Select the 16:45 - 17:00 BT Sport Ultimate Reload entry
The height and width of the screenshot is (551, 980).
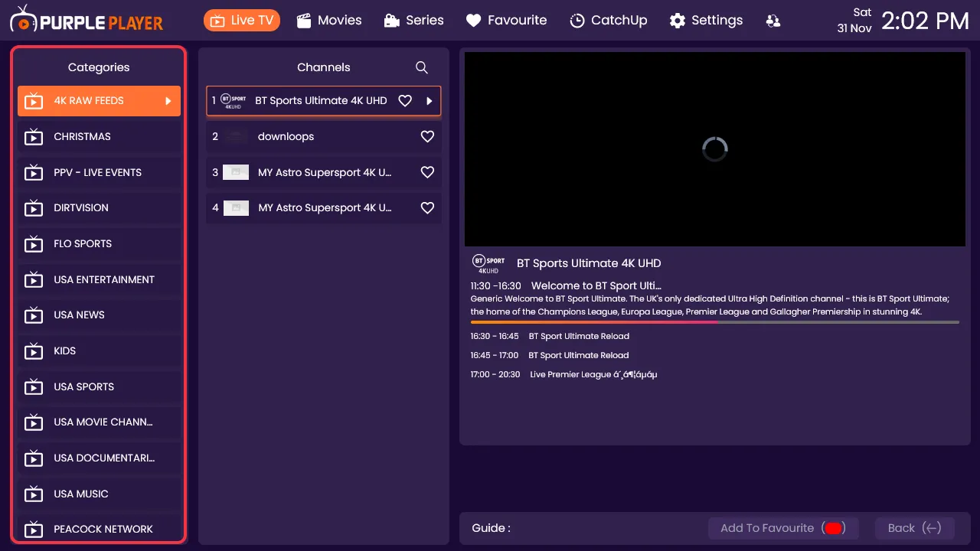pyautogui.click(x=550, y=355)
